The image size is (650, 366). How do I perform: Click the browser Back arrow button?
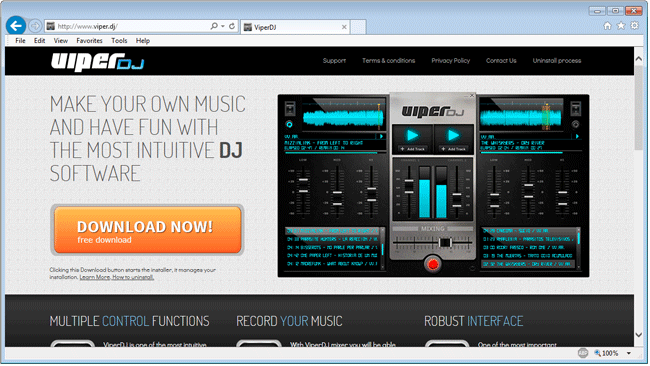tap(16, 26)
